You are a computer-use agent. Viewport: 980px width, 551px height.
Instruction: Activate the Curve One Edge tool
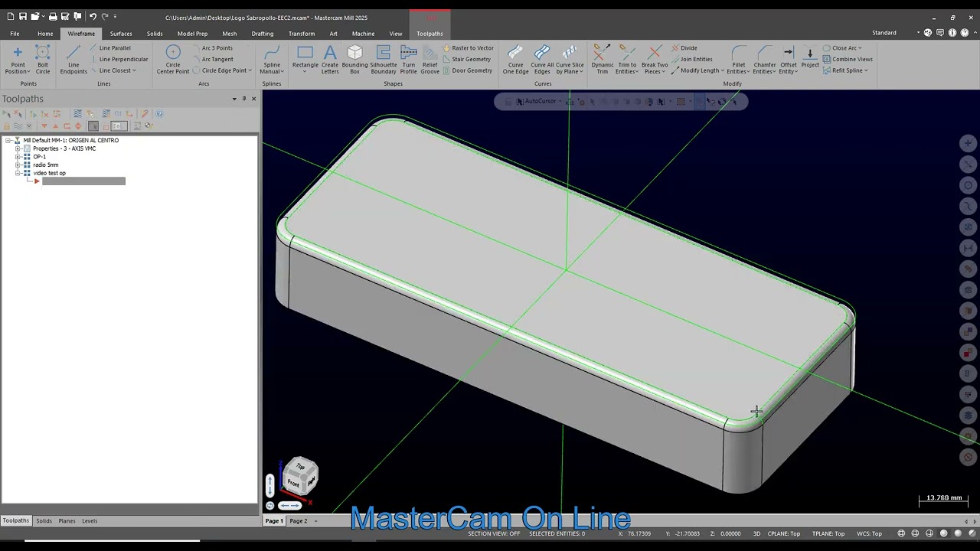[515, 59]
